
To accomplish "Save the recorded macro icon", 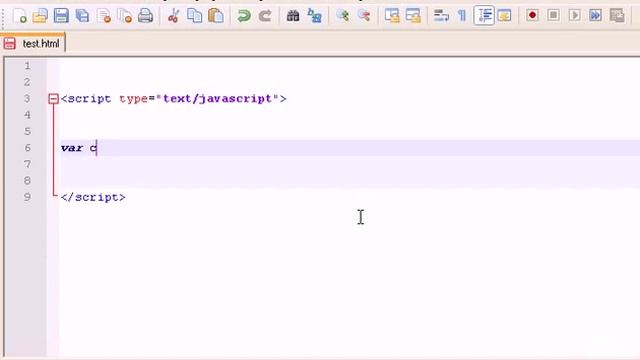I will tap(617, 16).
